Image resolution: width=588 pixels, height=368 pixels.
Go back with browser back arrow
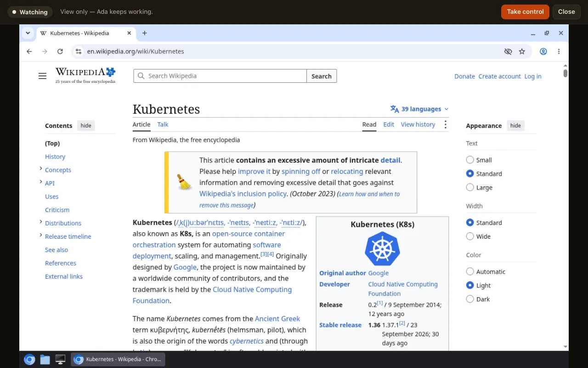29,52
